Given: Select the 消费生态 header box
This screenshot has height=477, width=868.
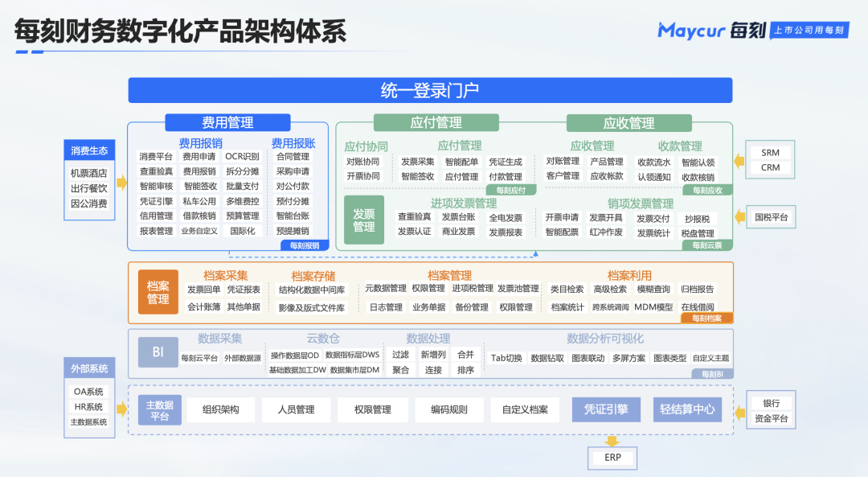Looking at the screenshot, I should (x=89, y=150).
